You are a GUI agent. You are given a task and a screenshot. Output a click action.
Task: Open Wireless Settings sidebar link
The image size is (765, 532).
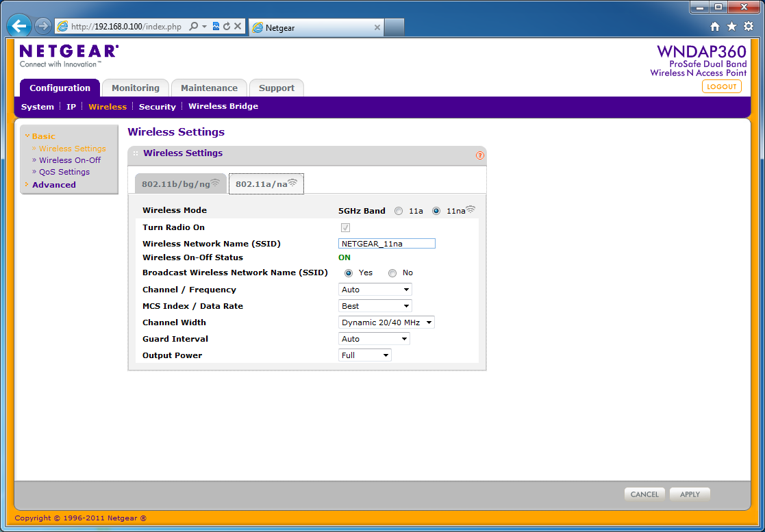click(72, 149)
